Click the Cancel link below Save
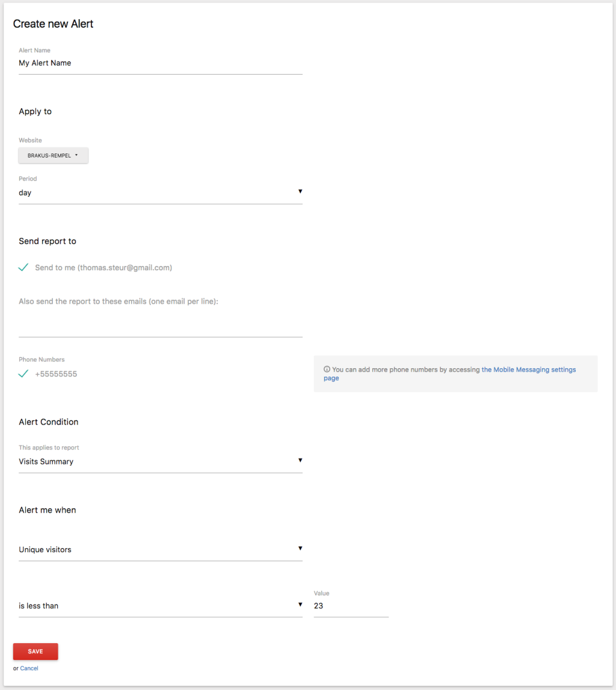 coord(29,668)
